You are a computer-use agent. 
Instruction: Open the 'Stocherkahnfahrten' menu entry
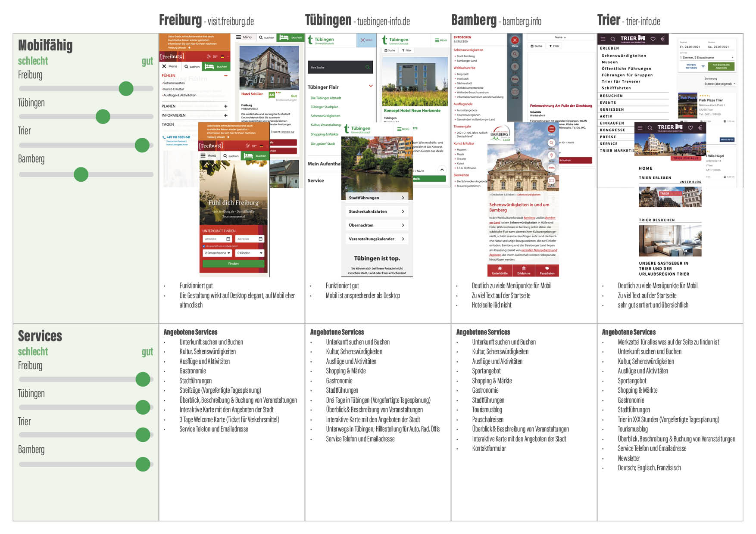pos(377,211)
